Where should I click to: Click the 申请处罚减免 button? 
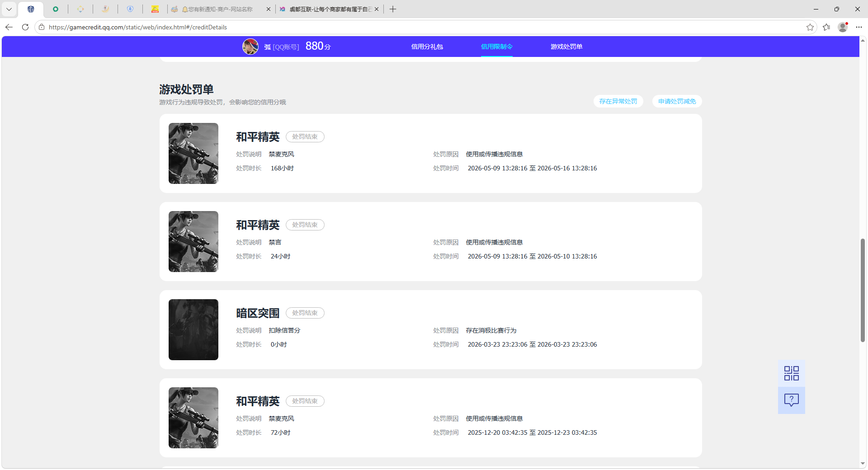click(677, 101)
